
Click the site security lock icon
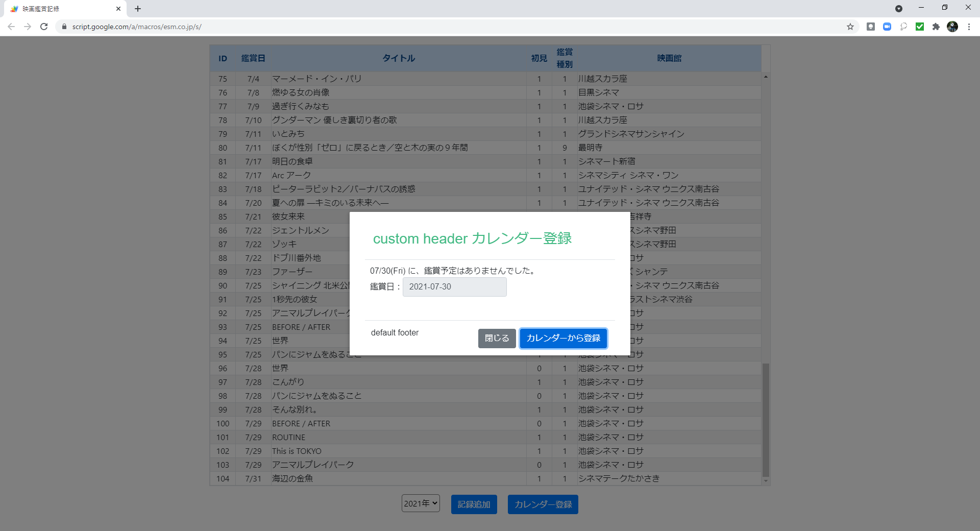(64, 27)
